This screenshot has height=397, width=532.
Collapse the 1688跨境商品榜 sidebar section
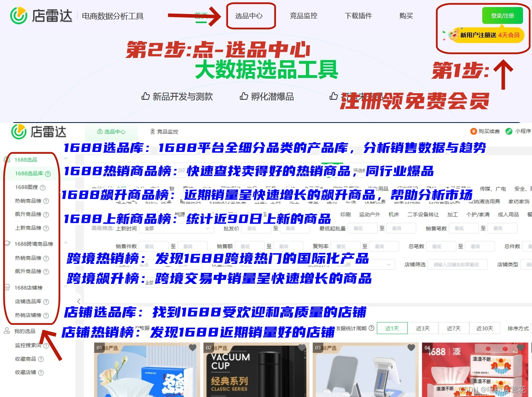[x=66, y=243]
